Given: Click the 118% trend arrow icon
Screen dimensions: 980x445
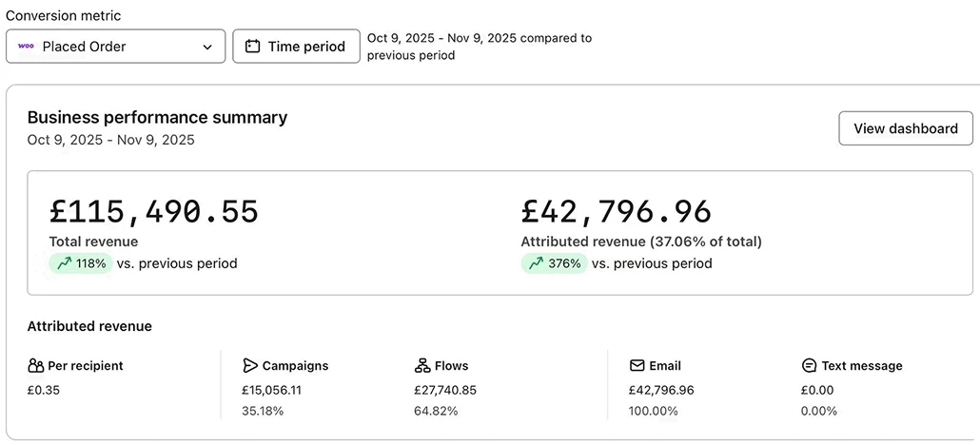Looking at the screenshot, I should (65, 263).
